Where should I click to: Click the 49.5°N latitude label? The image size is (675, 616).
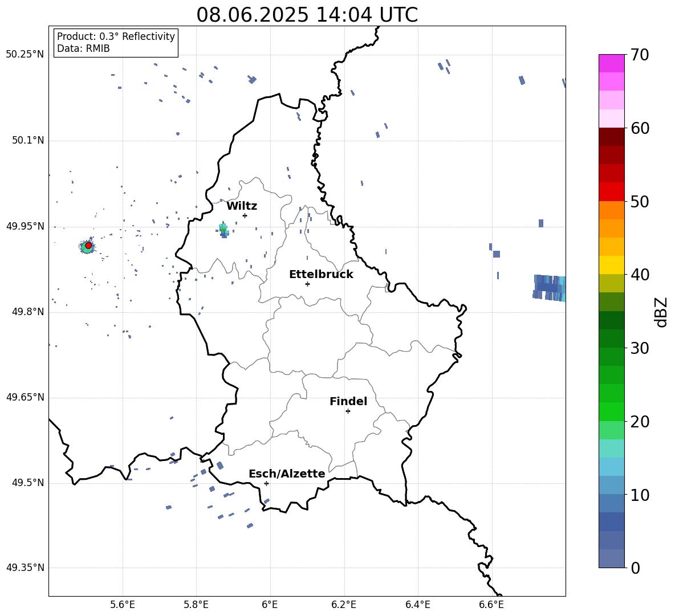pyautogui.click(x=28, y=483)
